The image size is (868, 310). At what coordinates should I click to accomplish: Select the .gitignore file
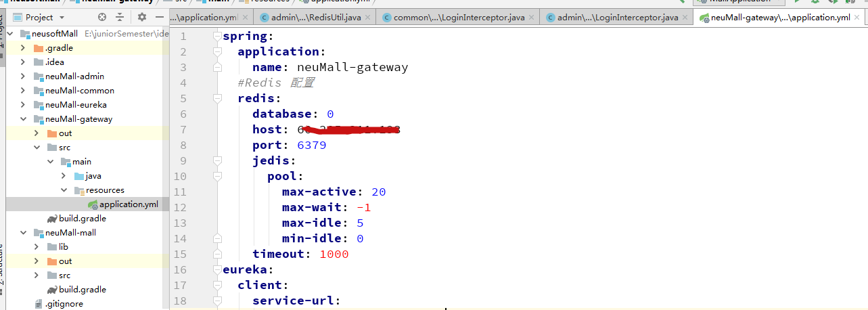(64, 304)
